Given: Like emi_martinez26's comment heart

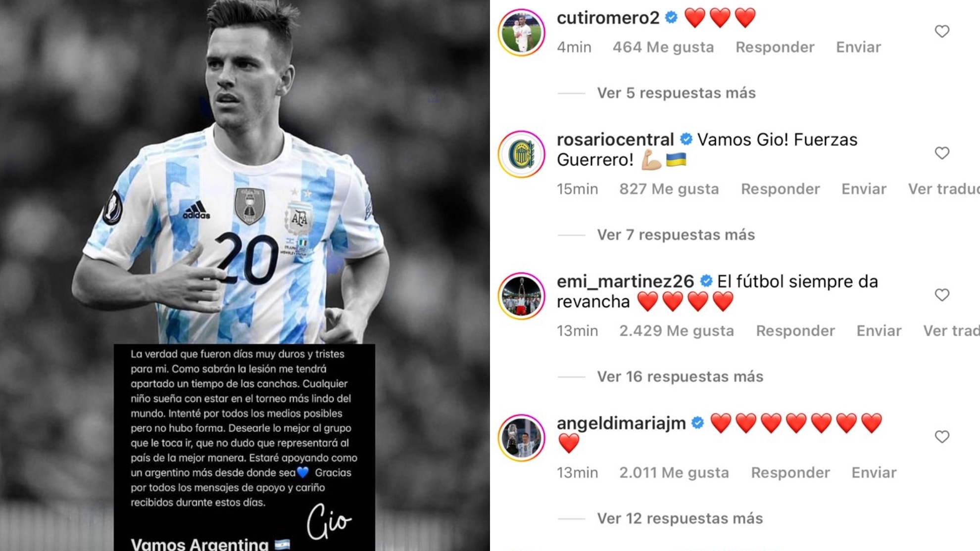Looking at the screenshot, I should click(x=942, y=295).
